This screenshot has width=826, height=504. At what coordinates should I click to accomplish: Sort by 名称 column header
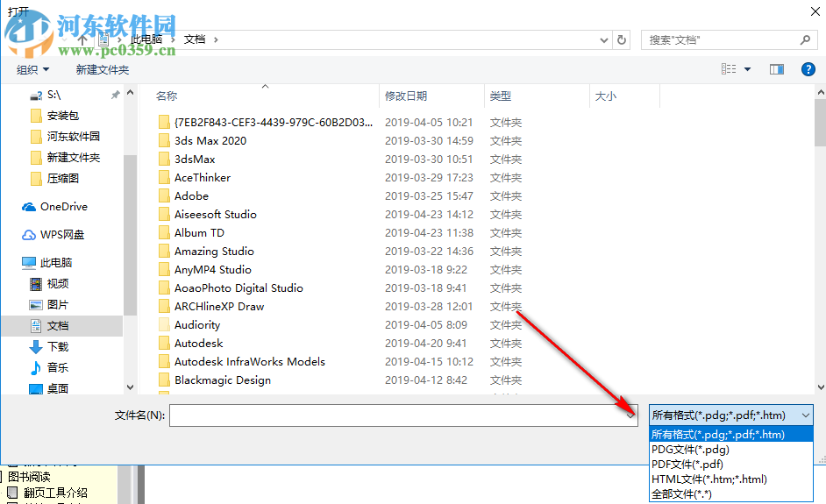point(167,96)
